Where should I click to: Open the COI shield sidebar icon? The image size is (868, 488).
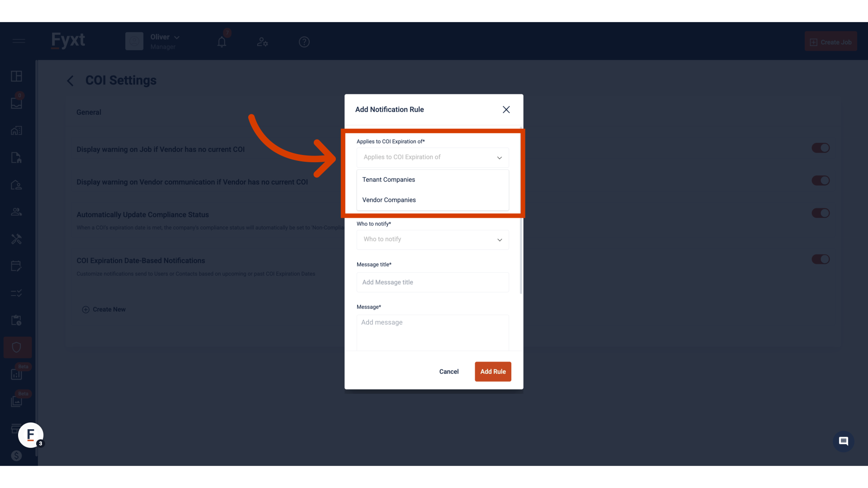tap(17, 347)
